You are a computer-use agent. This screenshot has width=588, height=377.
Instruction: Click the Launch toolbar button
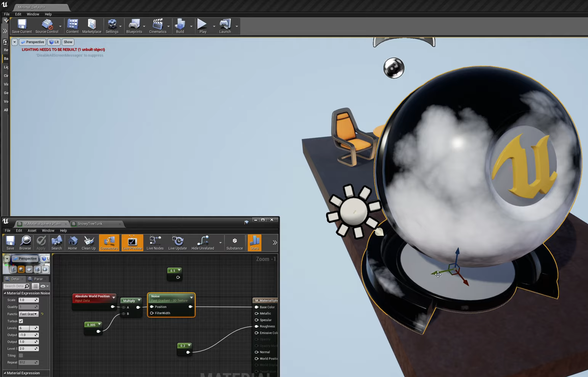(225, 26)
